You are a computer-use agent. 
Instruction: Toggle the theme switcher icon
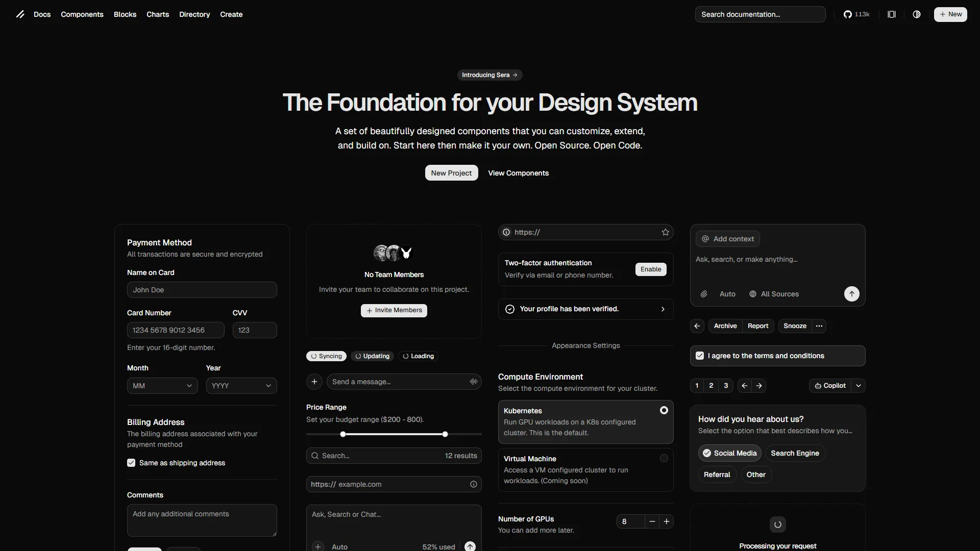tap(917, 14)
